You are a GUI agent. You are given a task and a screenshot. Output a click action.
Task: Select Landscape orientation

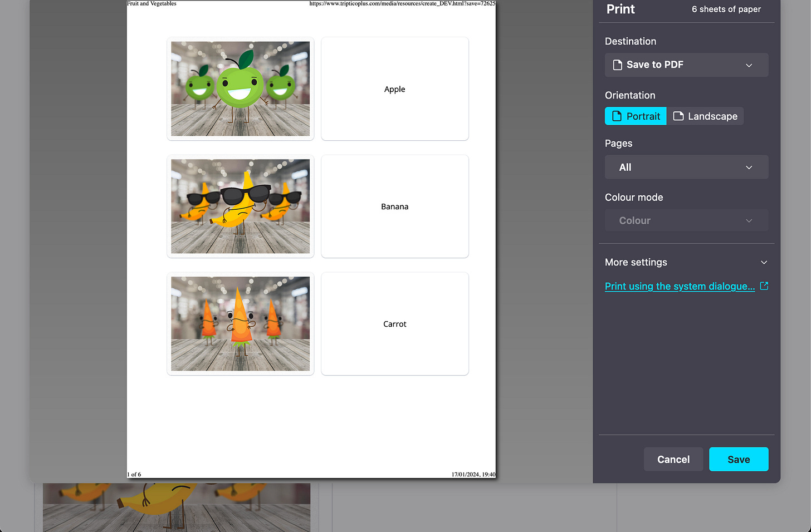tap(705, 116)
